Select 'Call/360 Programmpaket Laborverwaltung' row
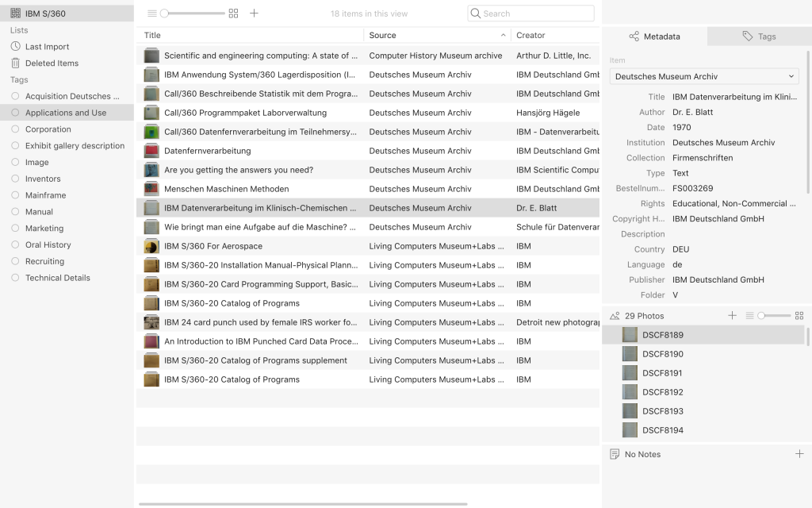The width and height of the screenshot is (812, 508). point(368,113)
